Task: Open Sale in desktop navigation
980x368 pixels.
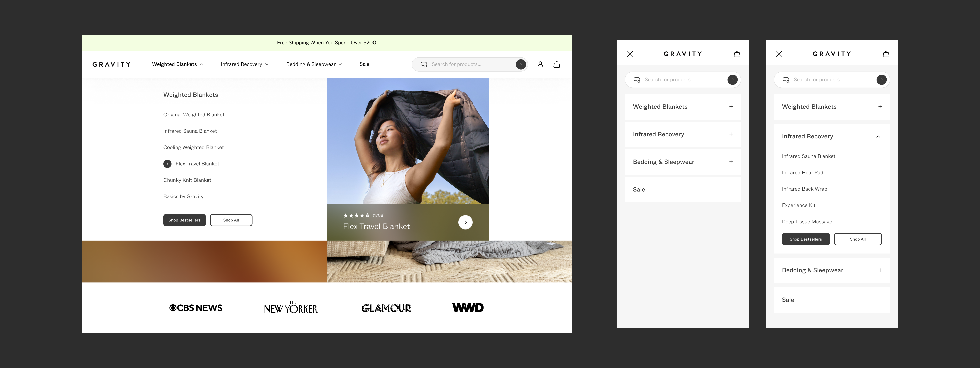Action: pyautogui.click(x=364, y=64)
